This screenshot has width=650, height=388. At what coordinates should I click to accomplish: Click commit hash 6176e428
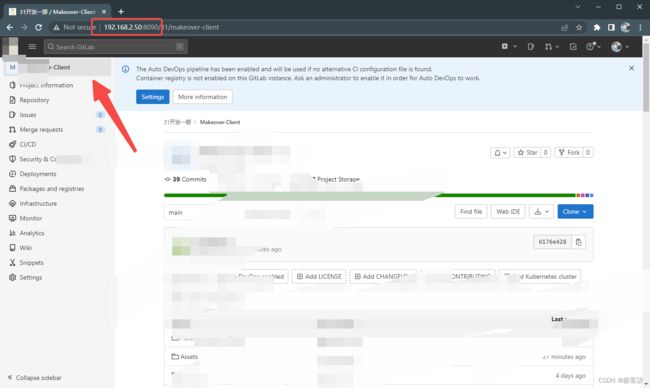[552, 242]
